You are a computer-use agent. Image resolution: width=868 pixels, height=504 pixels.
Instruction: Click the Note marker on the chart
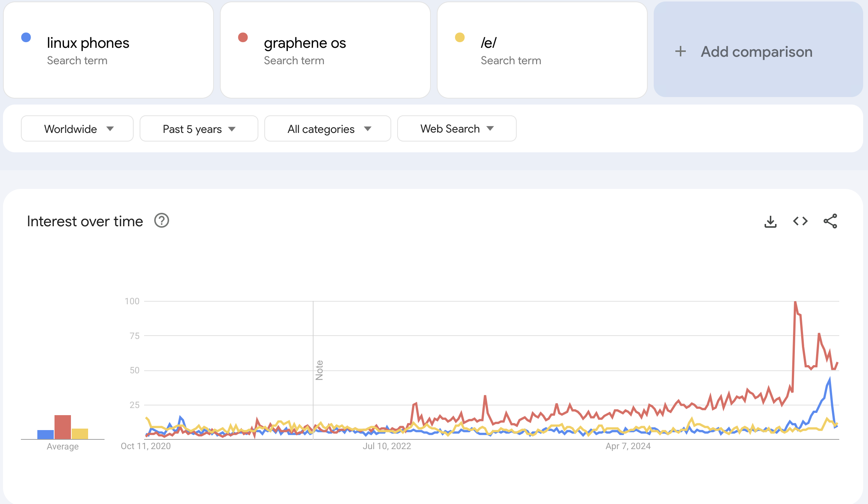[319, 370]
